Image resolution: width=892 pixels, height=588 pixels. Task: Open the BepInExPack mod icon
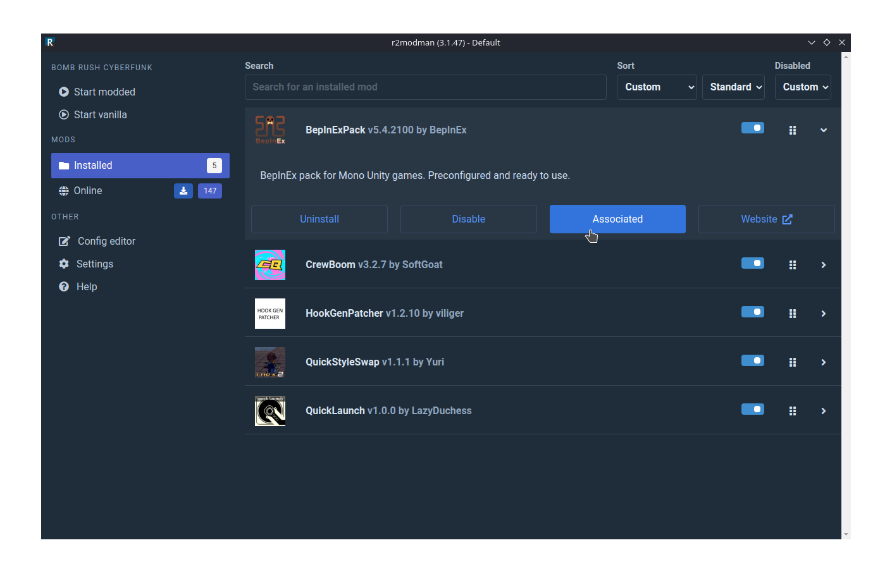tap(270, 130)
